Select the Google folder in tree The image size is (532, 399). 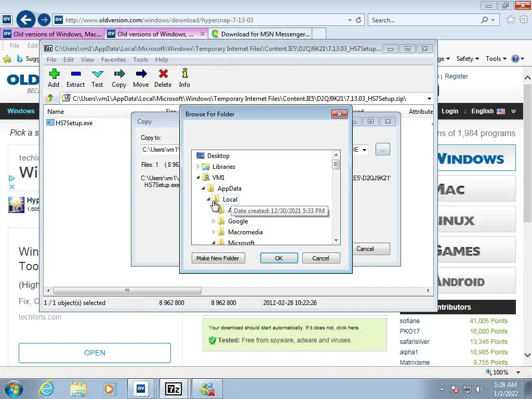pos(238,221)
